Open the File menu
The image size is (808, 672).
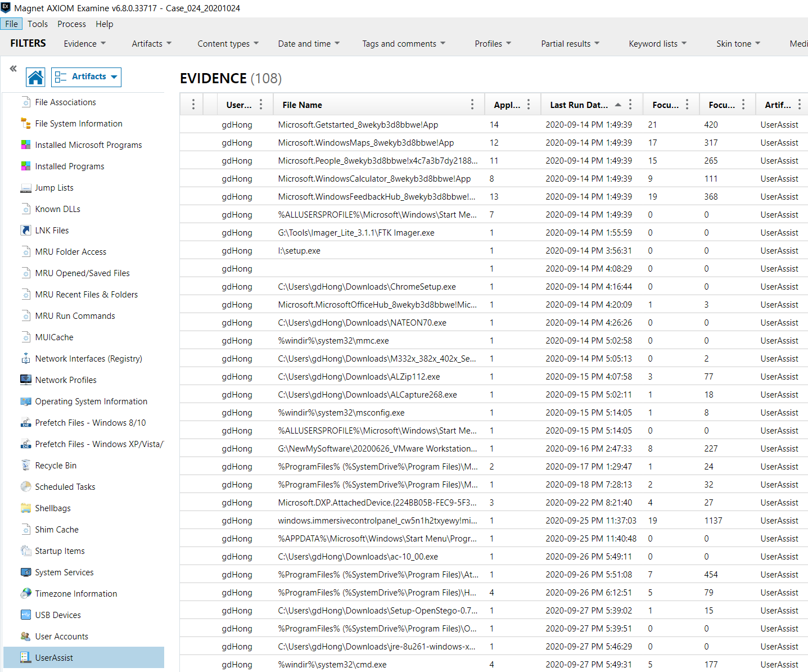(11, 24)
